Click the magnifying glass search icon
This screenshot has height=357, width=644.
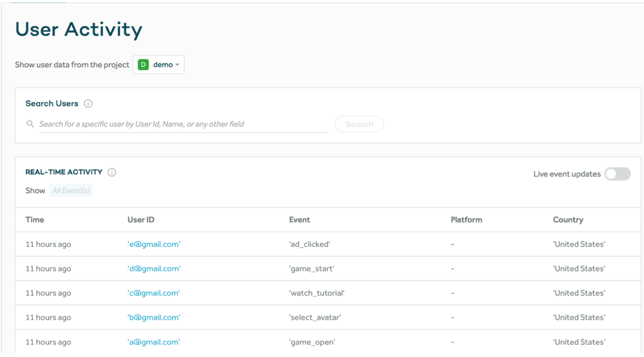click(x=30, y=124)
